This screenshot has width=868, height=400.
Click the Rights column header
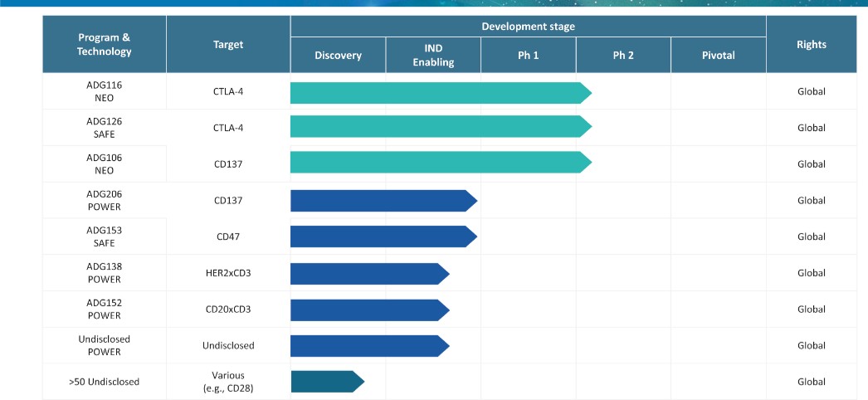pos(812,44)
